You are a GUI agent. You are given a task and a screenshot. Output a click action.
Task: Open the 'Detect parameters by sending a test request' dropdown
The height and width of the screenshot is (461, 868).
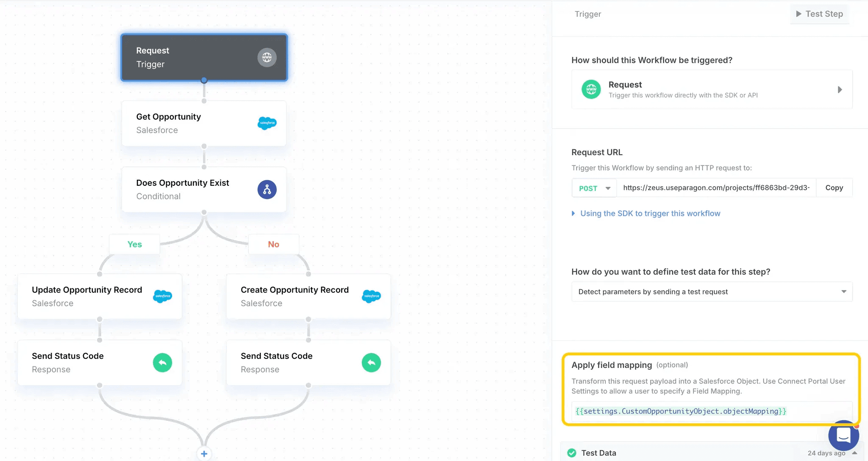tap(712, 291)
